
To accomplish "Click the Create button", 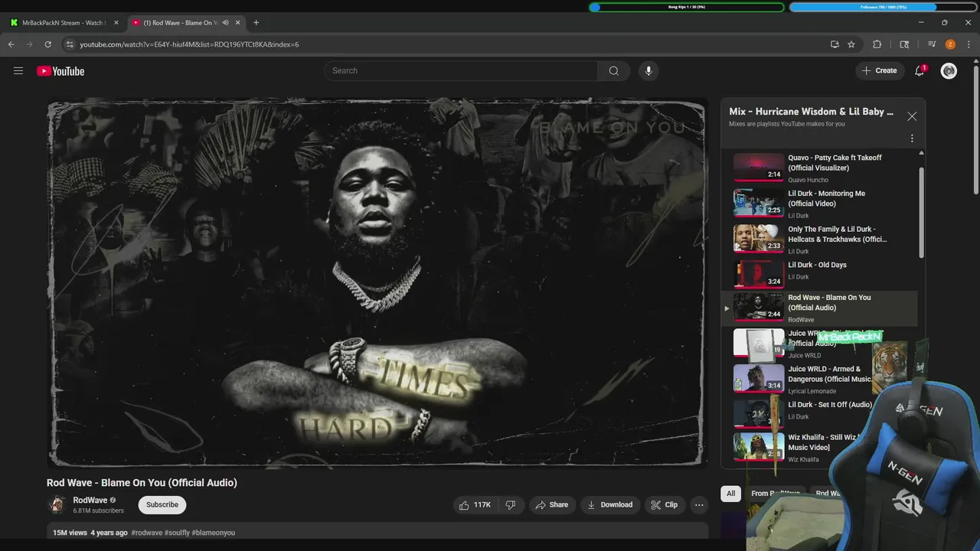I will click(879, 71).
